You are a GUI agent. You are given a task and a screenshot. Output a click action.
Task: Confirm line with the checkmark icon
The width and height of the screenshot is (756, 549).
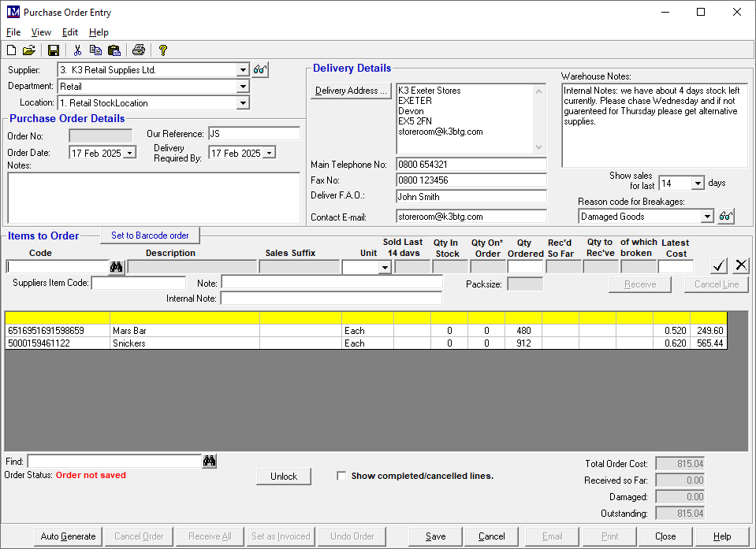tap(719, 265)
